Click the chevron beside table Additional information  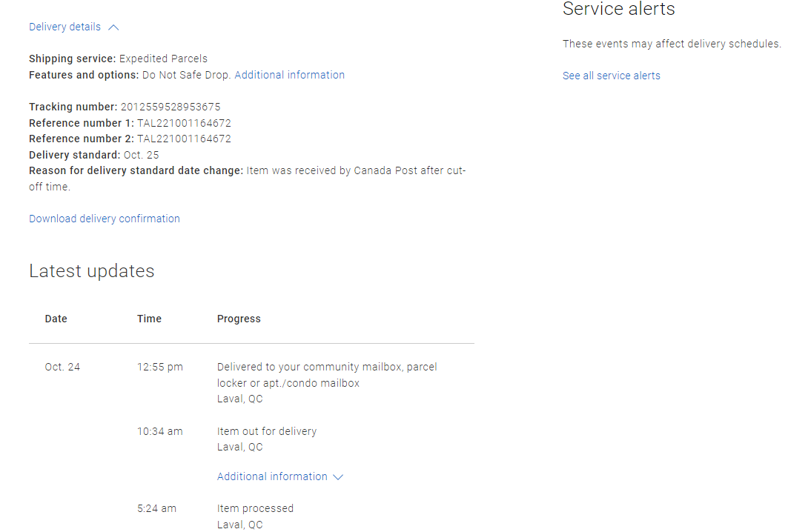tap(338, 477)
